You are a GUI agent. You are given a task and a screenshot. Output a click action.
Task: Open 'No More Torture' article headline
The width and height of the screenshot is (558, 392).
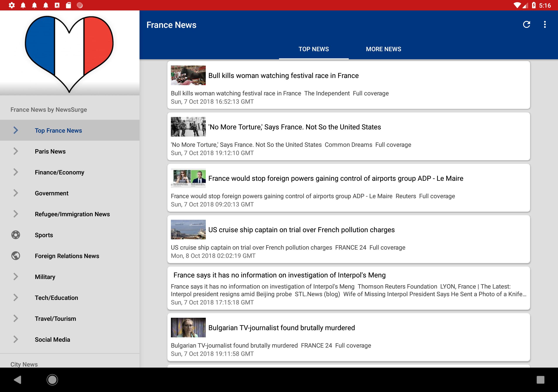tap(294, 127)
